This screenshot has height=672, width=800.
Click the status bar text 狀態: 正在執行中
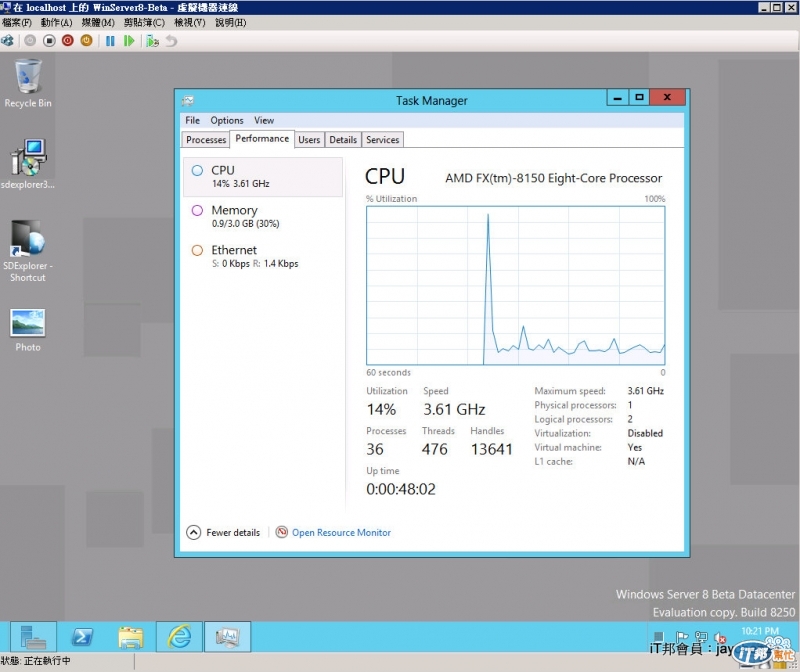[36, 661]
